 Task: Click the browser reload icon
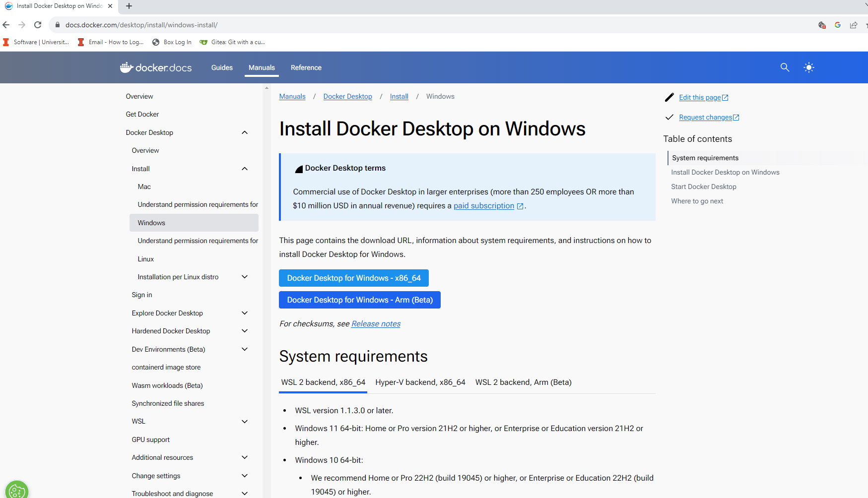[x=38, y=25]
